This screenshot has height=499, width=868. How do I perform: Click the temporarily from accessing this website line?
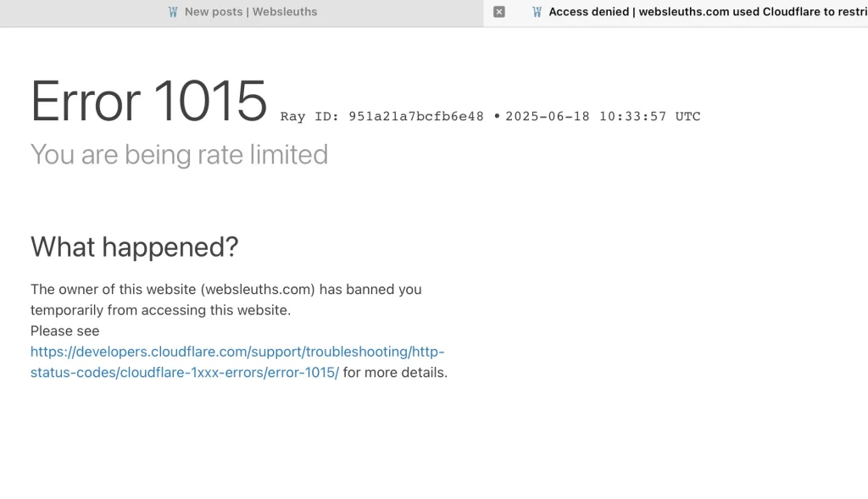tap(160, 310)
